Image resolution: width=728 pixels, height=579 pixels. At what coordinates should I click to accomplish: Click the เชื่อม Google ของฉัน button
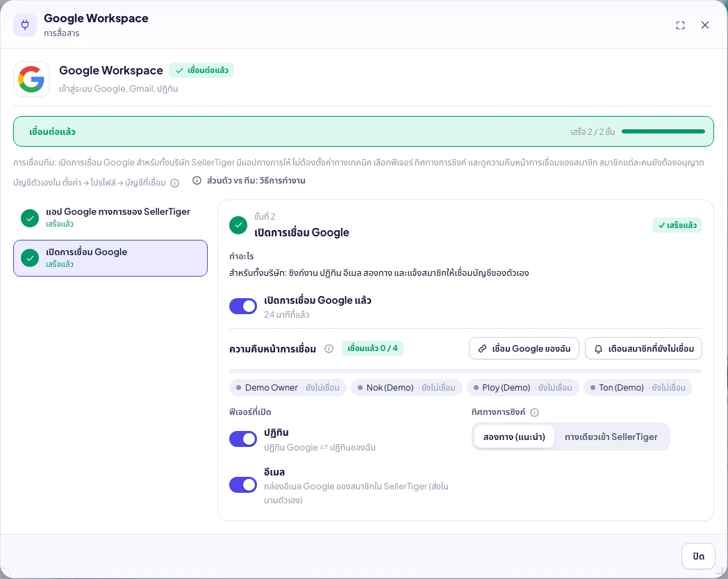click(x=524, y=348)
